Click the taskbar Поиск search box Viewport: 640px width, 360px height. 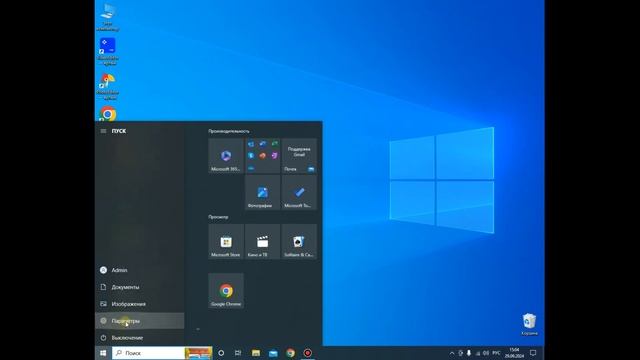(x=162, y=353)
